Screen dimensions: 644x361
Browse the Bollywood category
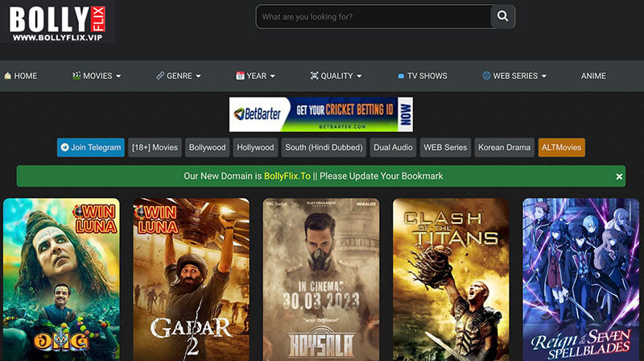[x=207, y=147]
